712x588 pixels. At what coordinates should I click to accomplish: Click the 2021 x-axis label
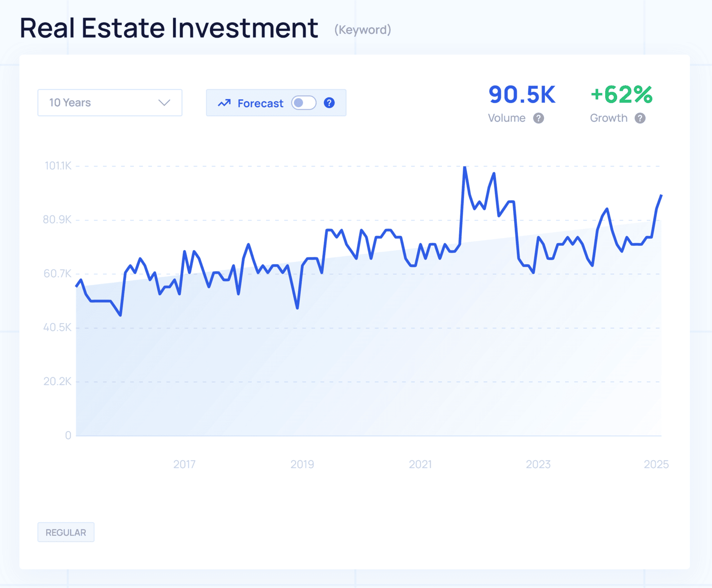tap(420, 464)
